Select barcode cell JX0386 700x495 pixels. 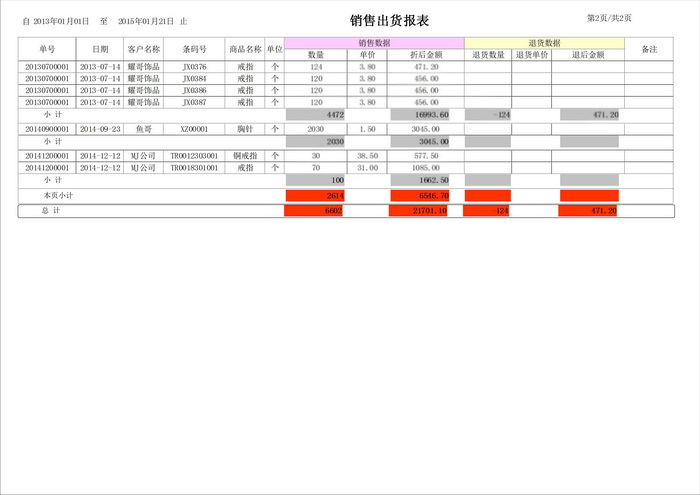(194, 91)
